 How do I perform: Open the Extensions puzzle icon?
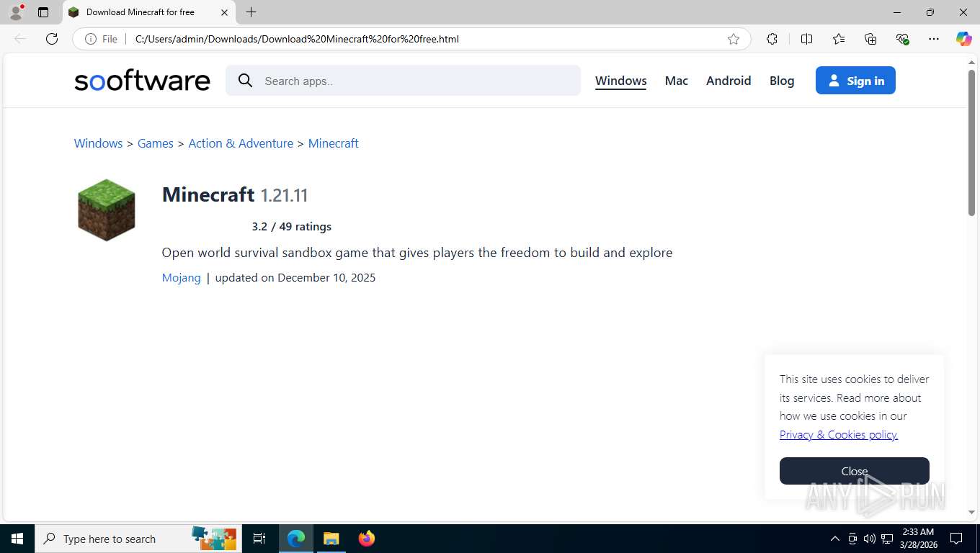click(772, 39)
